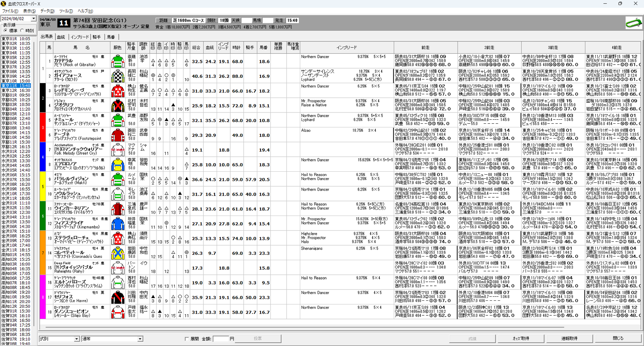The image size is (644, 346).
Task: Click the green racetrack course icon
Action: [x=633, y=23]
